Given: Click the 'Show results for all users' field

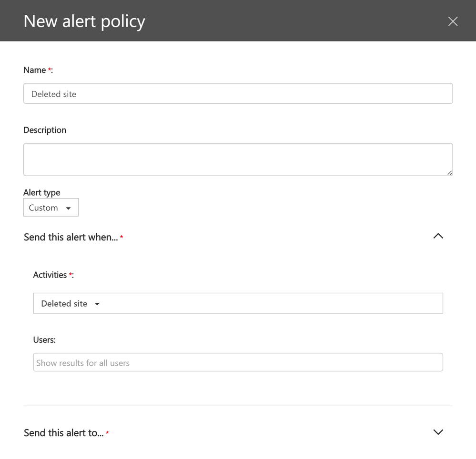Looking at the screenshot, I should [238, 362].
